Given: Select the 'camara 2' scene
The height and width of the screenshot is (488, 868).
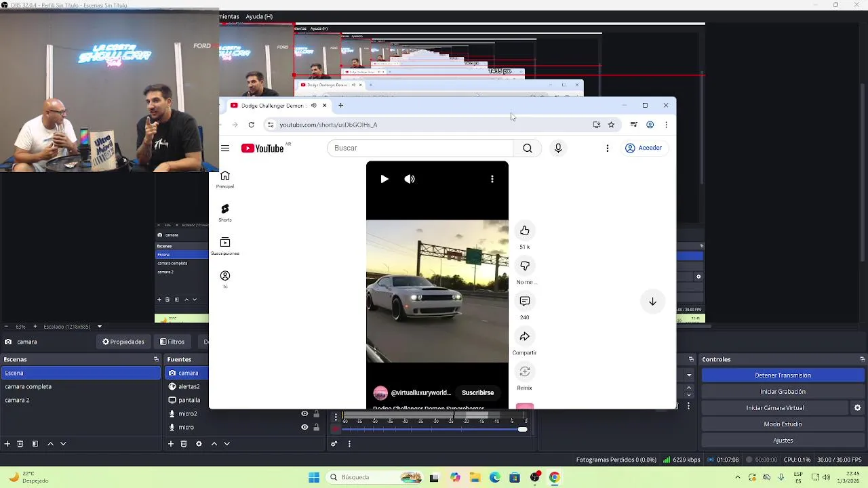Looking at the screenshot, I should click(80, 400).
